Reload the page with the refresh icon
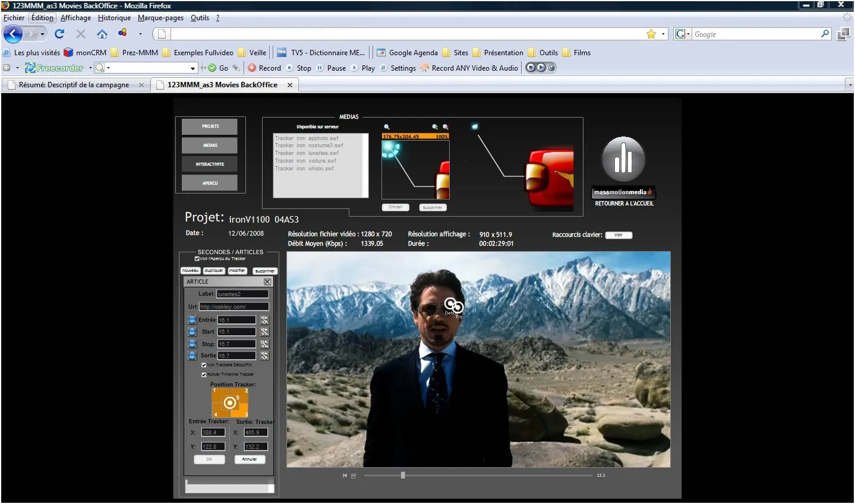The height and width of the screenshot is (504, 855). click(59, 34)
